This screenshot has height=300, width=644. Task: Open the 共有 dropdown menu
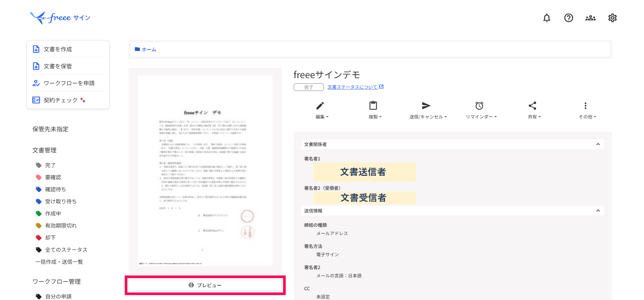point(534,117)
